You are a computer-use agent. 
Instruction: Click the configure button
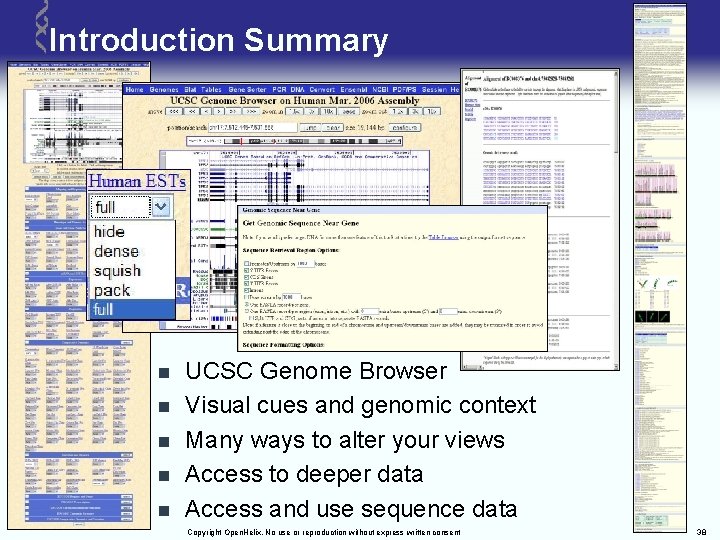coord(405,128)
